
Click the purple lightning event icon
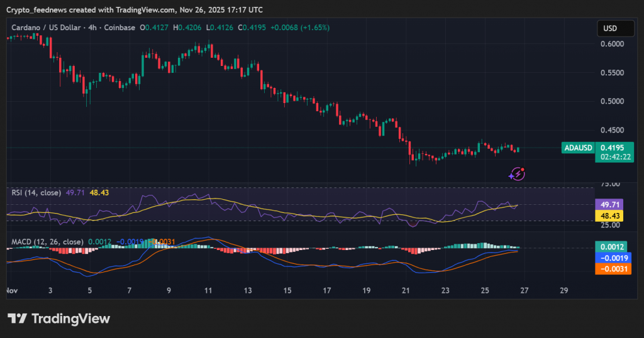coord(517,173)
